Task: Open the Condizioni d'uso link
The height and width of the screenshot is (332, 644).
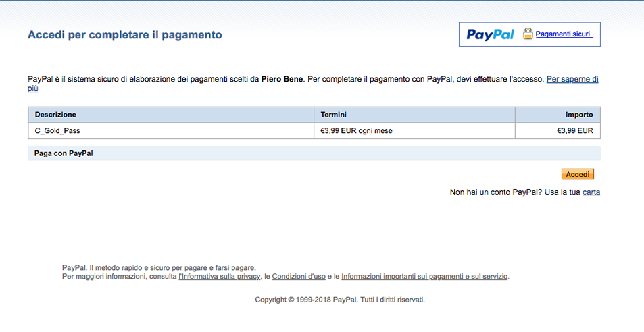Action: coord(299,277)
